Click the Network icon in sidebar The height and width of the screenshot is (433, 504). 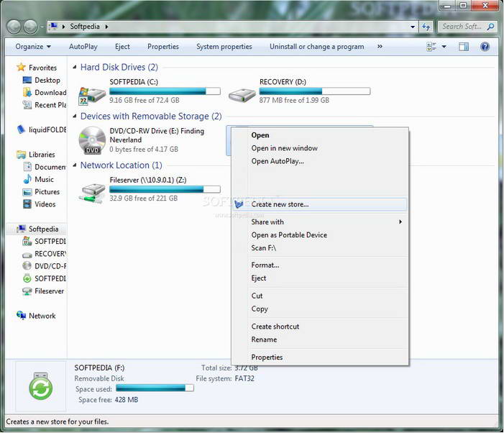pyautogui.click(x=22, y=315)
